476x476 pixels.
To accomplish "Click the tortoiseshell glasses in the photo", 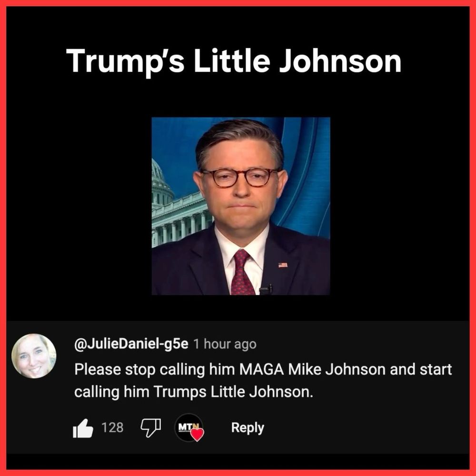I will [239, 177].
